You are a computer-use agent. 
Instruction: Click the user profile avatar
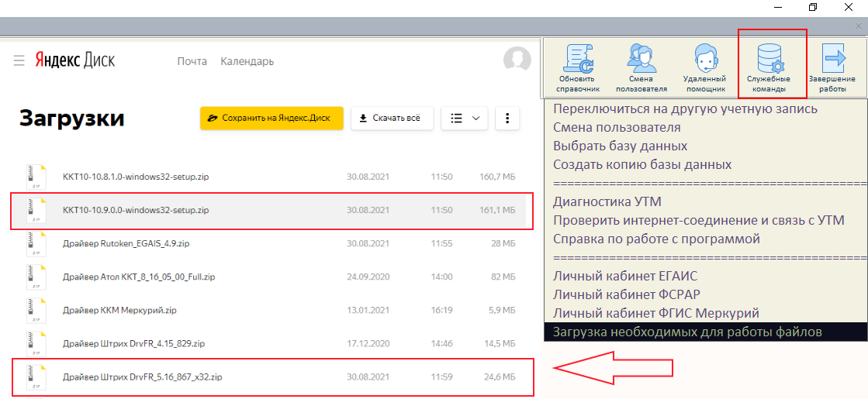pyautogui.click(x=517, y=60)
